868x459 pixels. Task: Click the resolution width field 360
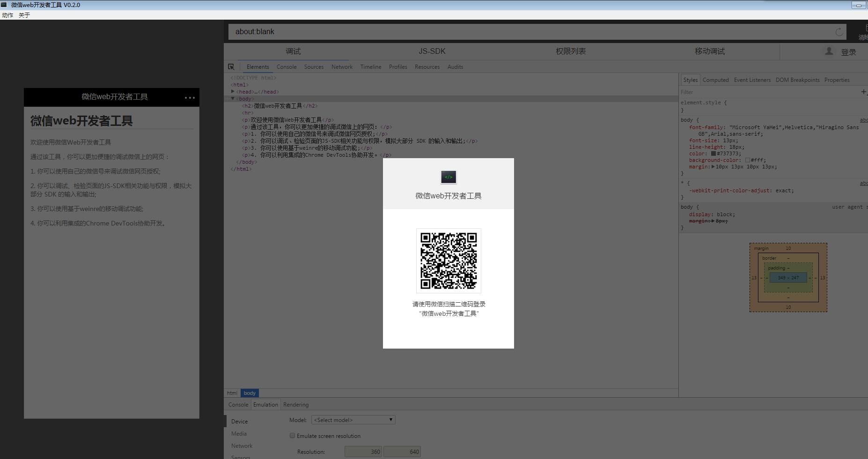pyautogui.click(x=363, y=452)
